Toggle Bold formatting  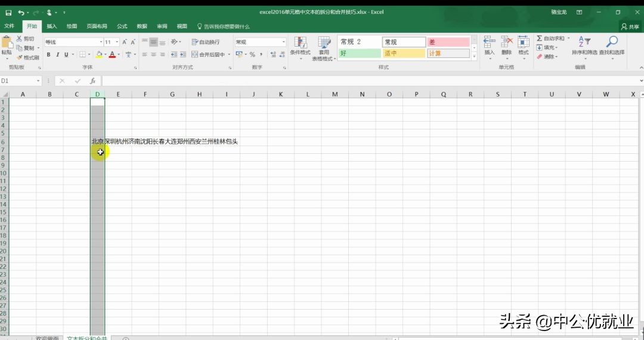49,55
